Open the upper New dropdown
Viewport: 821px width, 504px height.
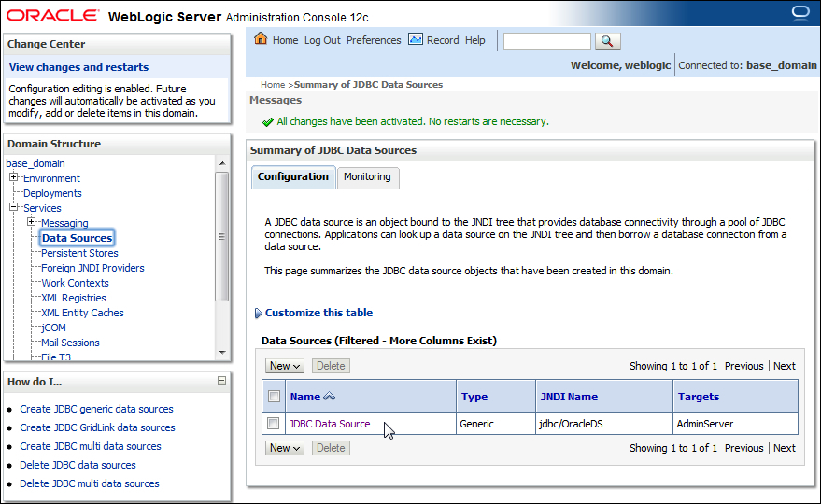[x=284, y=366]
